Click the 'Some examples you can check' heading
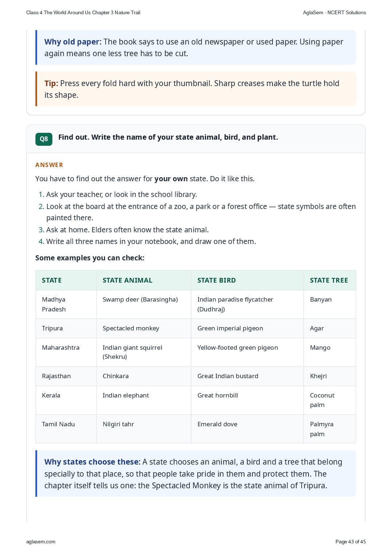 [x=90, y=258]
